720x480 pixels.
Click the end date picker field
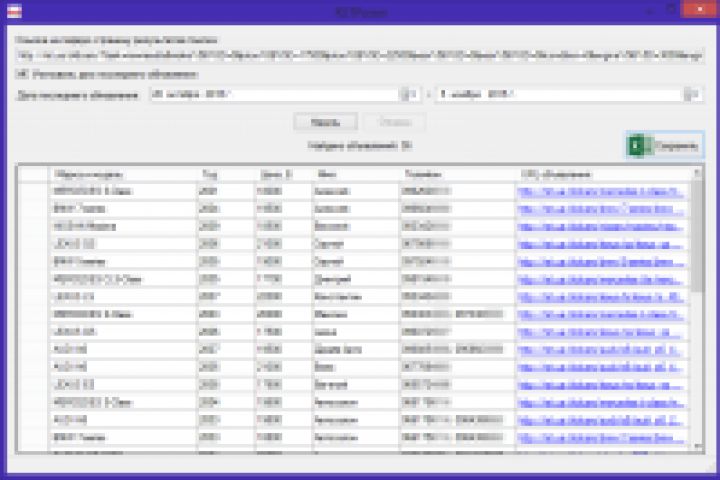[568, 94]
